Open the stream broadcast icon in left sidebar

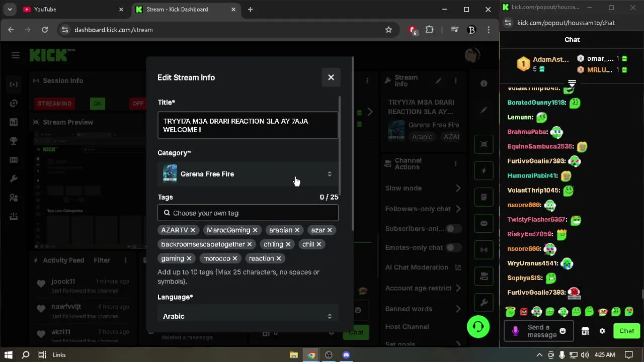14,84
